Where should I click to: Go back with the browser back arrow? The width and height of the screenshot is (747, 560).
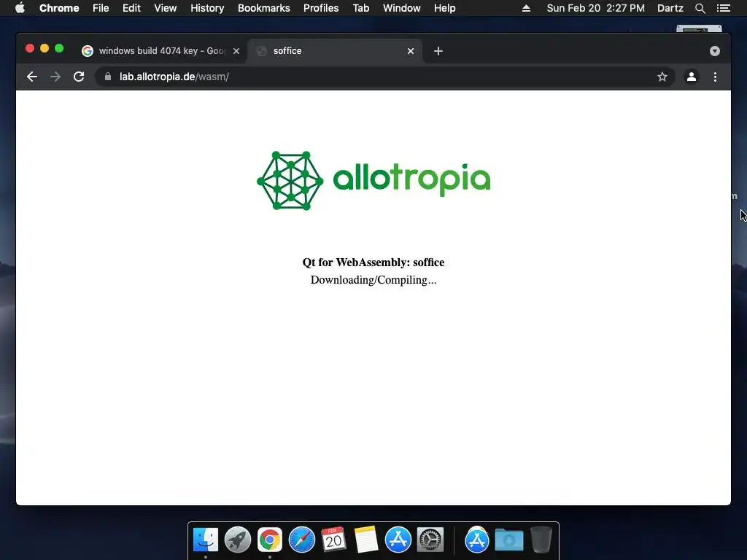(x=32, y=77)
